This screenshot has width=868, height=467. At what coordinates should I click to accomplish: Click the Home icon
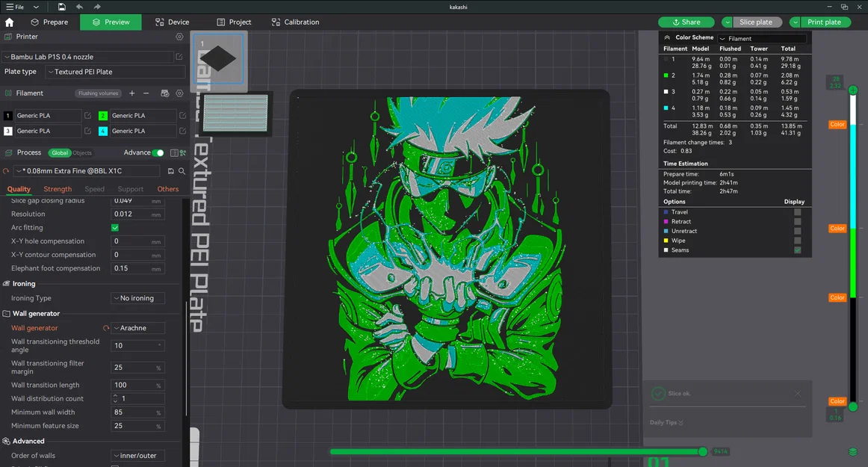[x=9, y=22]
